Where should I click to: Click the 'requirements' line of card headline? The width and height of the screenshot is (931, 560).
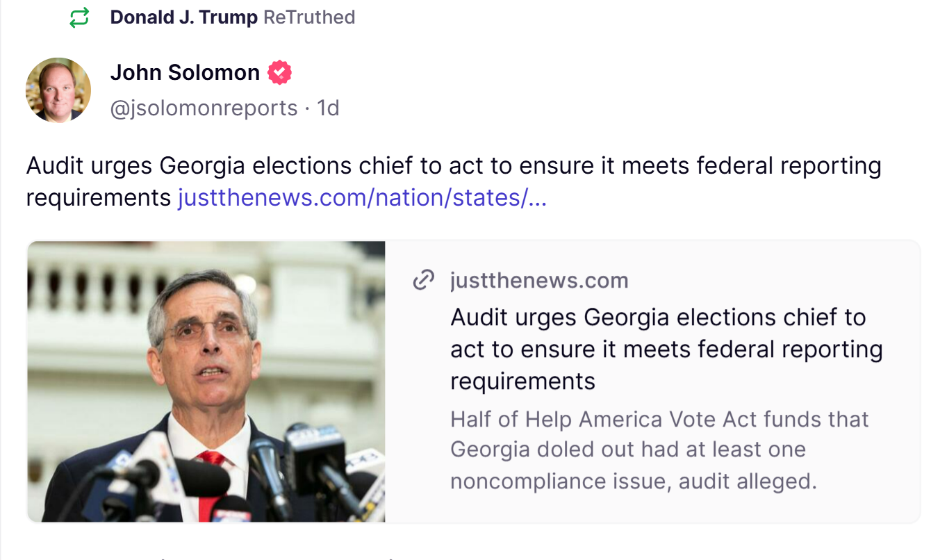point(522,381)
